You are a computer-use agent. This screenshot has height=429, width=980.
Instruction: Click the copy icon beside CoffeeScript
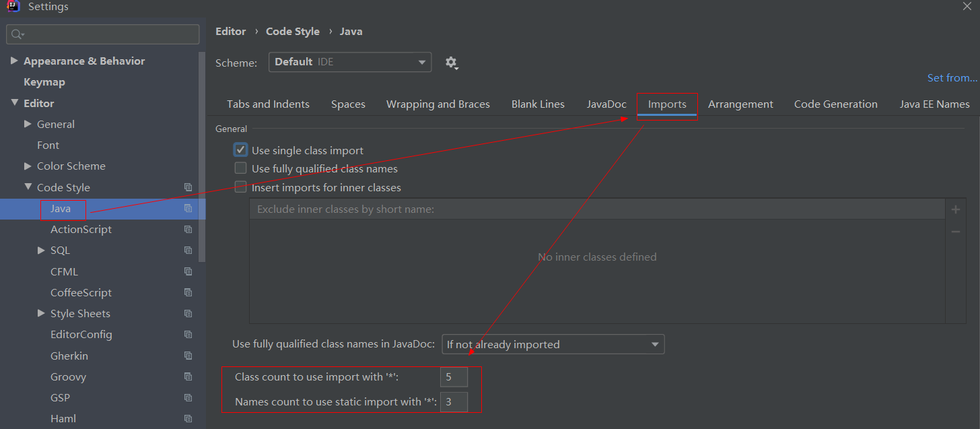pos(188,293)
